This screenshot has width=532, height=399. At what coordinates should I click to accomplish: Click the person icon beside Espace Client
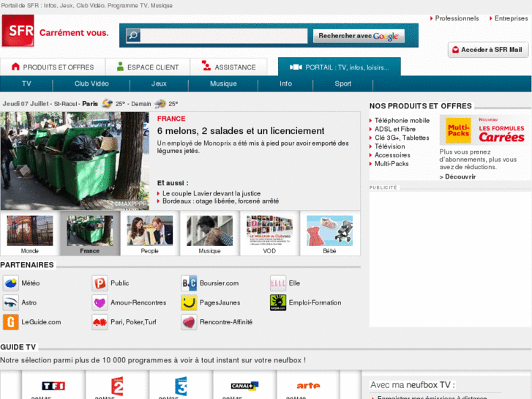click(x=120, y=66)
